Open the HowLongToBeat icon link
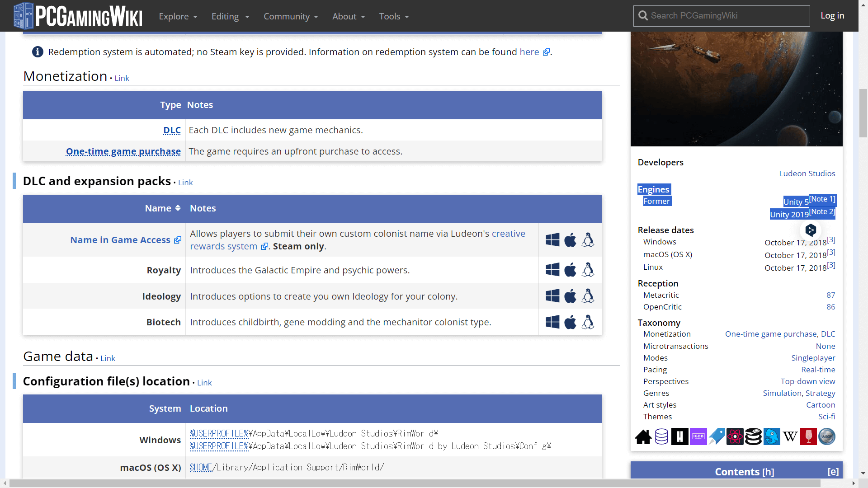Viewport: 868px width, 488px height. point(680,436)
